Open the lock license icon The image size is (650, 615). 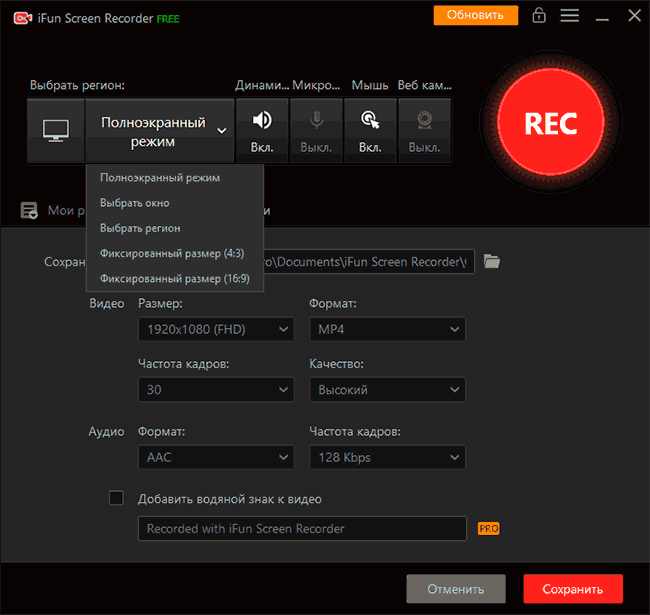point(539,16)
